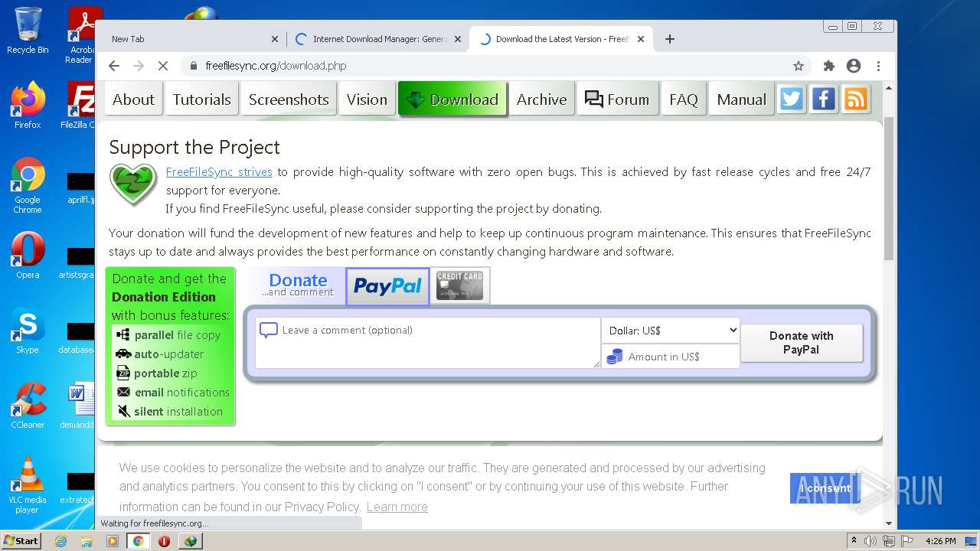Click the address bar URL
980x551 pixels.
(276, 66)
